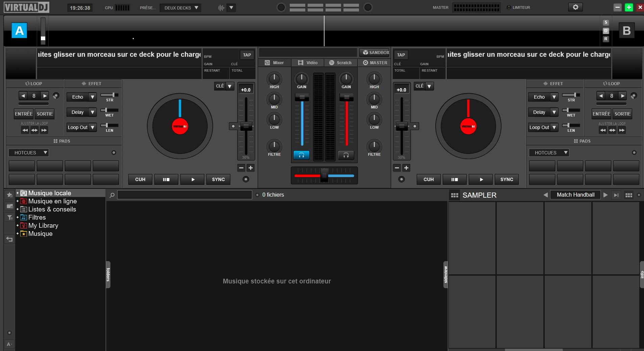This screenshot has width=644, height=351.
Task: Enable SYNC on deck B
Action: pyautogui.click(x=507, y=179)
